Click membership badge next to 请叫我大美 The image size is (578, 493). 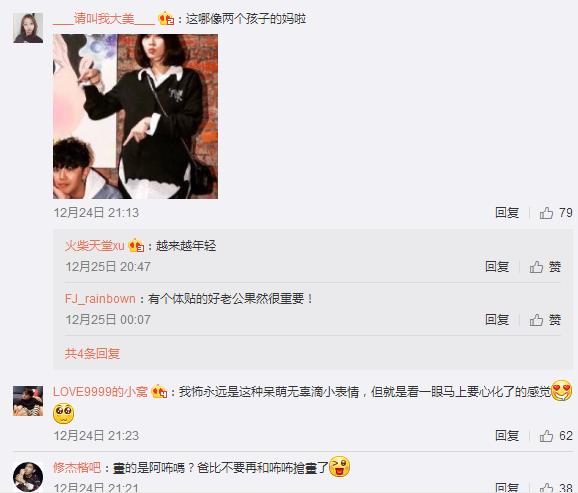tap(166, 18)
